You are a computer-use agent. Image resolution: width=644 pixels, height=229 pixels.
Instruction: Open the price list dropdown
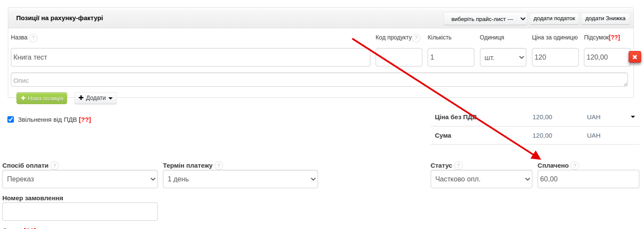pos(485,19)
